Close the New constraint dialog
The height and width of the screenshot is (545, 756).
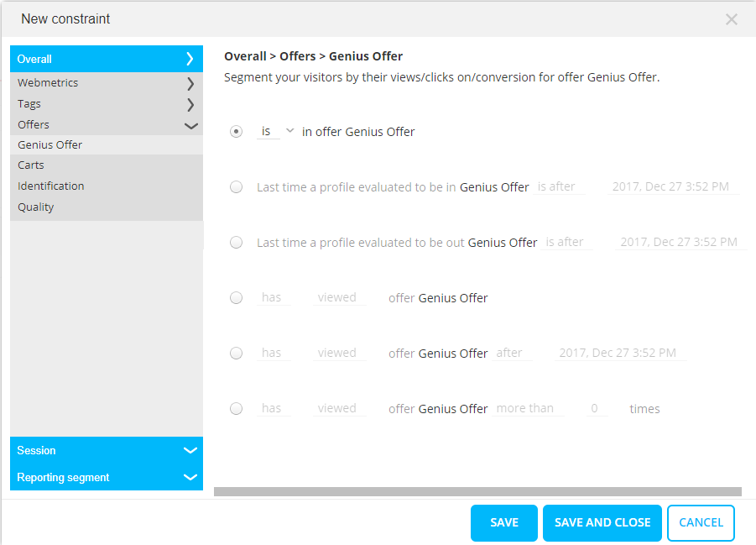[x=732, y=19]
